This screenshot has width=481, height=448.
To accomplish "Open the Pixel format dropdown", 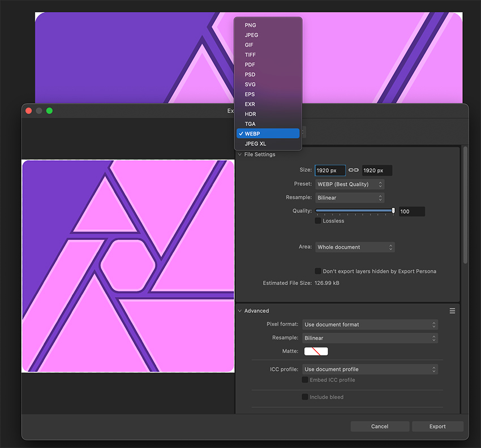I will [x=370, y=324].
